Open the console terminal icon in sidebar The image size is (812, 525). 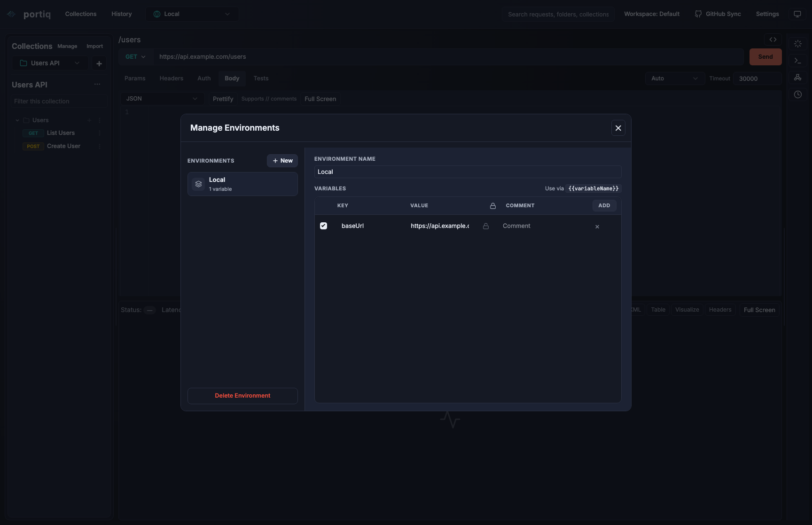pyautogui.click(x=798, y=61)
